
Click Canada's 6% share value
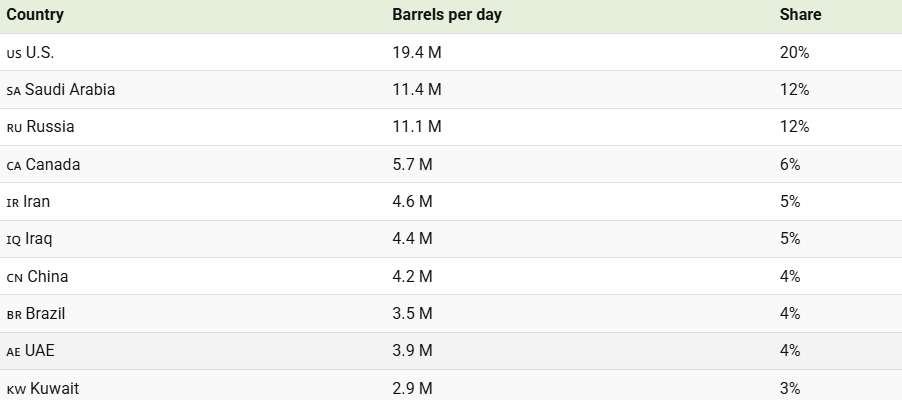790,164
